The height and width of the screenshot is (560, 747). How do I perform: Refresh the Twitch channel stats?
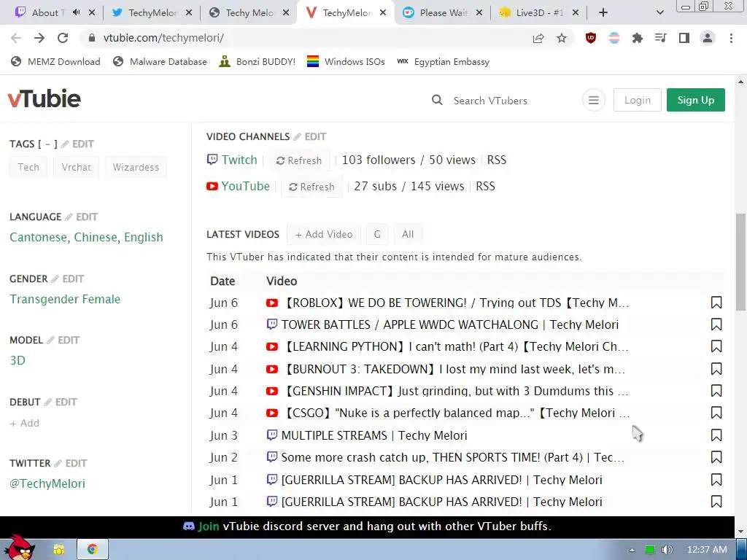coord(298,160)
